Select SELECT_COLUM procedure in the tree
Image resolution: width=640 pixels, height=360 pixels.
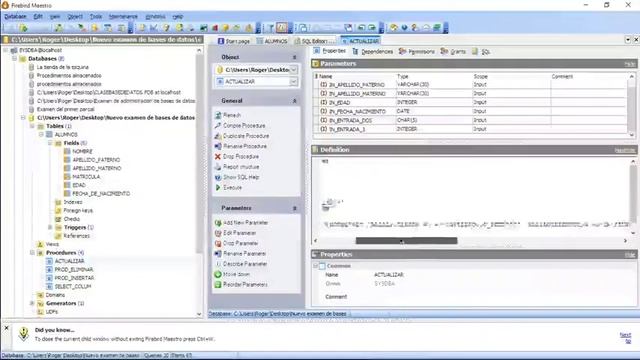click(x=73, y=287)
